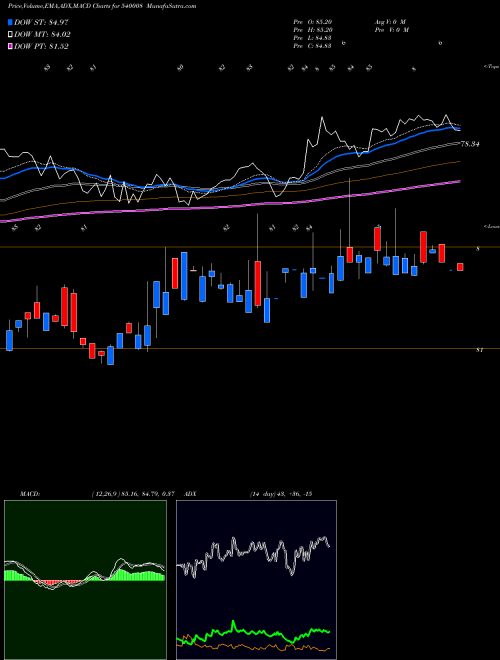Screen dimensions: 500x660
Task: Click the bright green ADX line
Action: point(253,632)
